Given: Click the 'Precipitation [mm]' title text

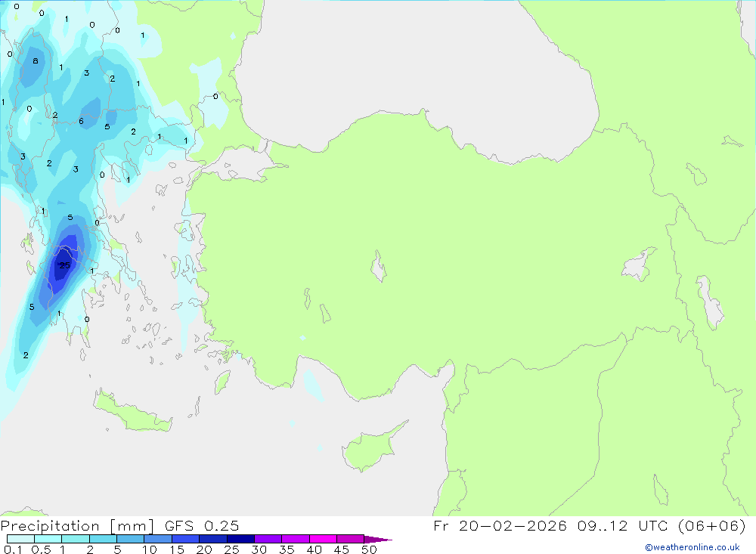Looking at the screenshot, I should [77, 526].
